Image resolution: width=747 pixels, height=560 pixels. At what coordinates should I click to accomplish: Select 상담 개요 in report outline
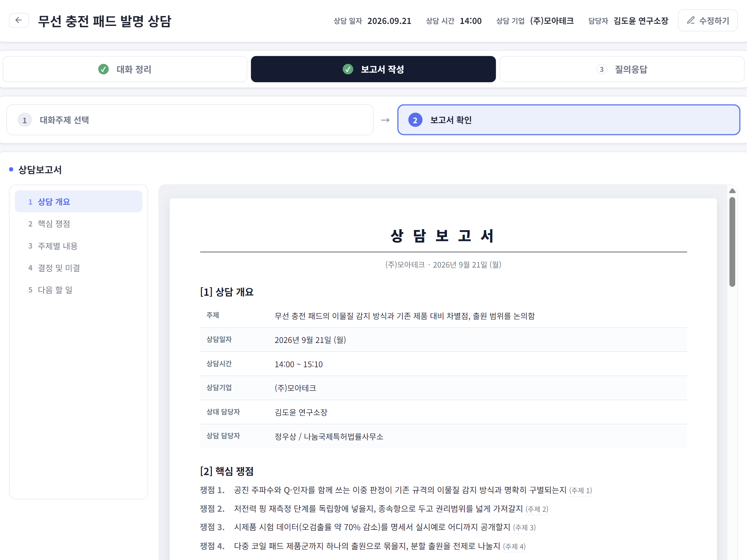click(x=78, y=202)
